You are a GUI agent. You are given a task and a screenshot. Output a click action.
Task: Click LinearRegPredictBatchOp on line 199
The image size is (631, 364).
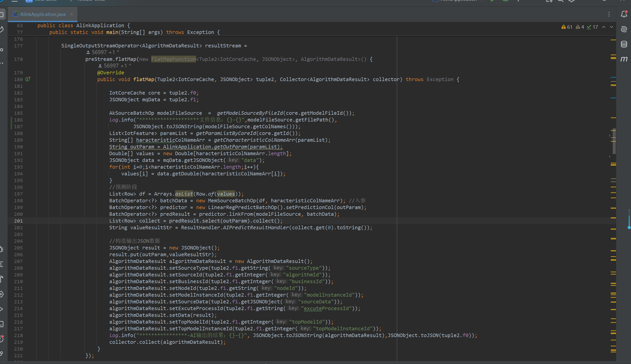click(x=243, y=208)
